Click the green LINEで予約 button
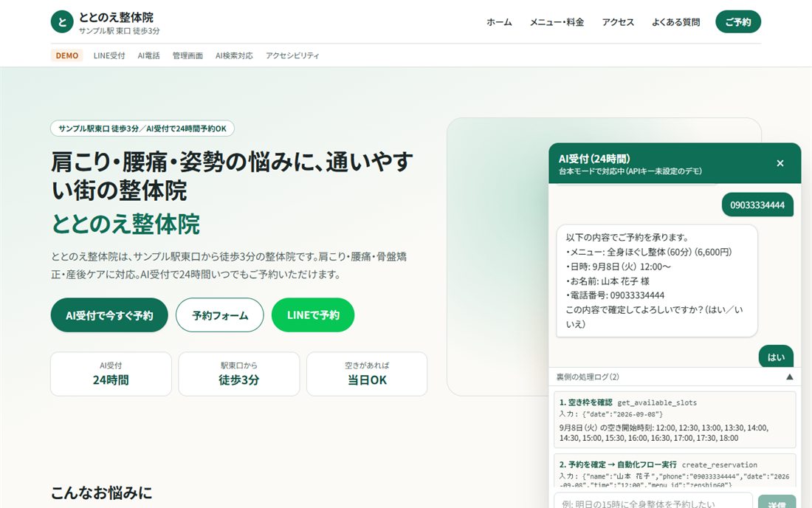The width and height of the screenshot is (812, 508). [x=313, y=315]
